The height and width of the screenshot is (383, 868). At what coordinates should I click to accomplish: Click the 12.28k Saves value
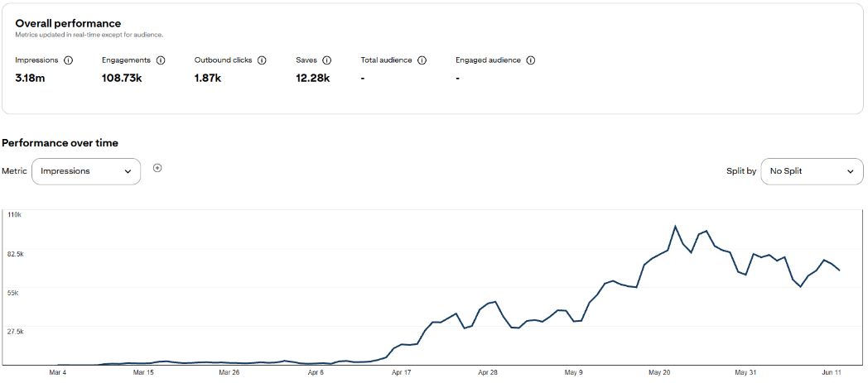pyautogui.click(x=313, y=78)
